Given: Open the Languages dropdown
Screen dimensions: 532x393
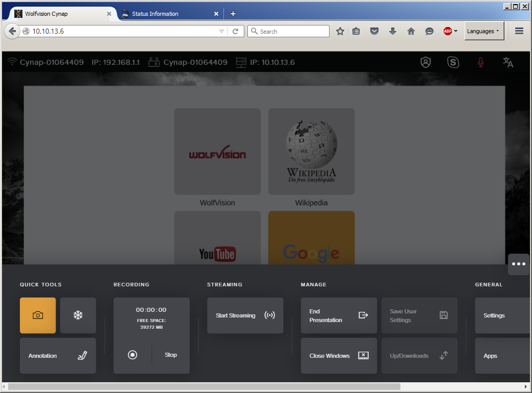Looking at the screenshot, I should click(x=484, y=31).
